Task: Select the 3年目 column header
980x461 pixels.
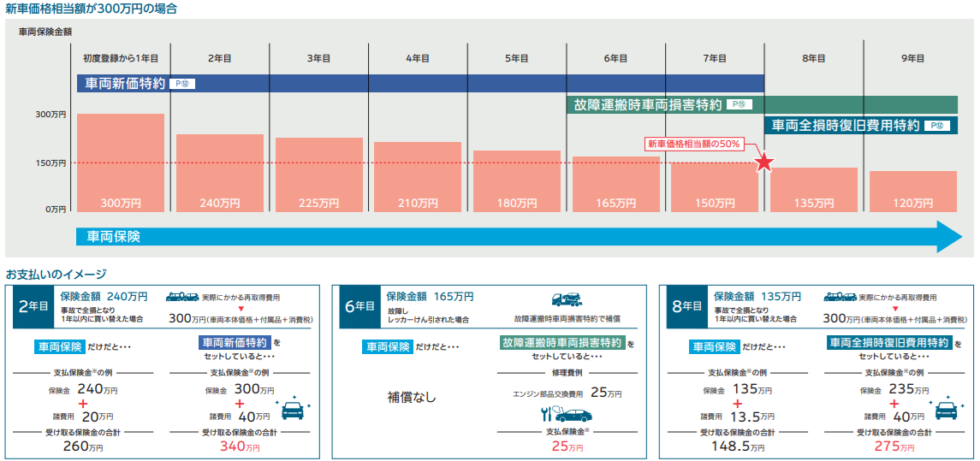Action: 318,58
